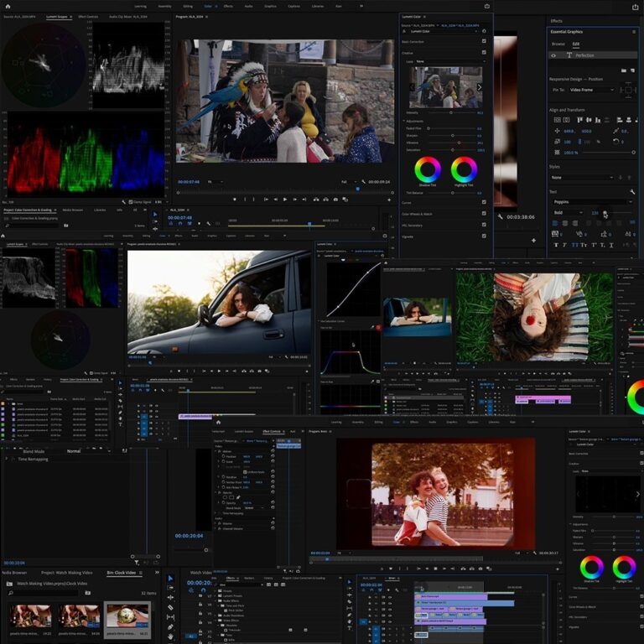Open the Bold font style dropdown
The image size is (644, 644).
tap(568, 213)
